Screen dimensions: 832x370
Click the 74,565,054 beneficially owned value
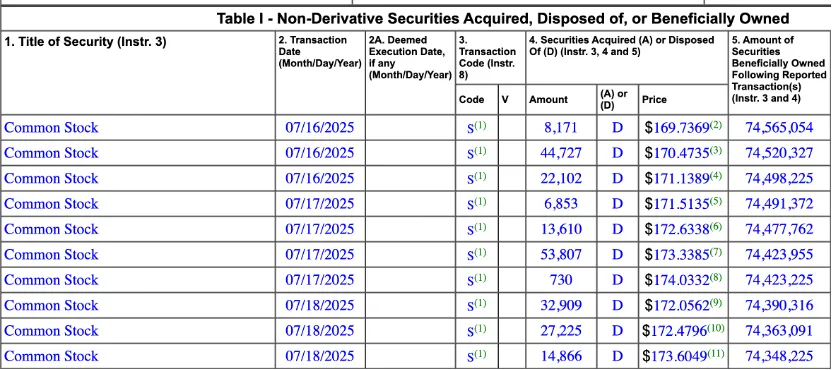pyautogui.click(x=779, y=128)
